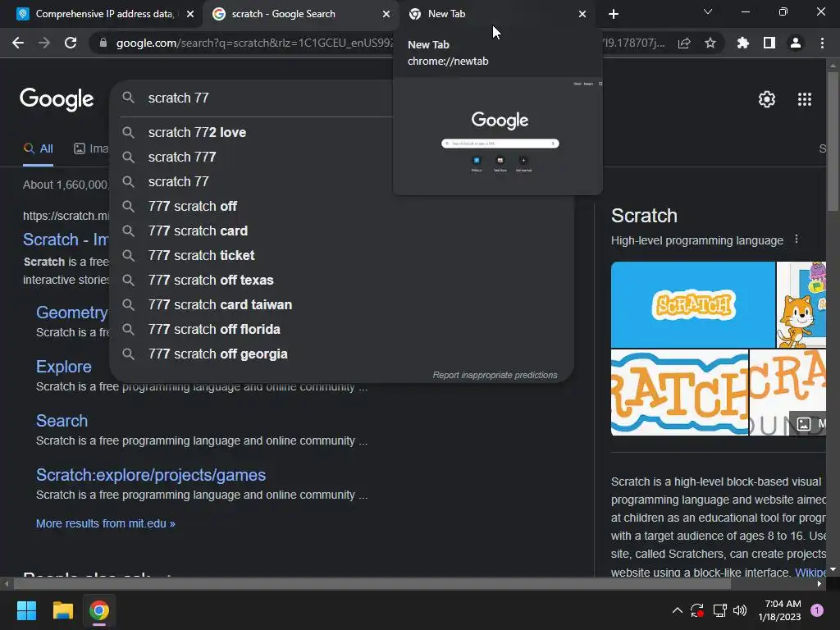Open the blue SCRATCH logo image

(692, 304)
